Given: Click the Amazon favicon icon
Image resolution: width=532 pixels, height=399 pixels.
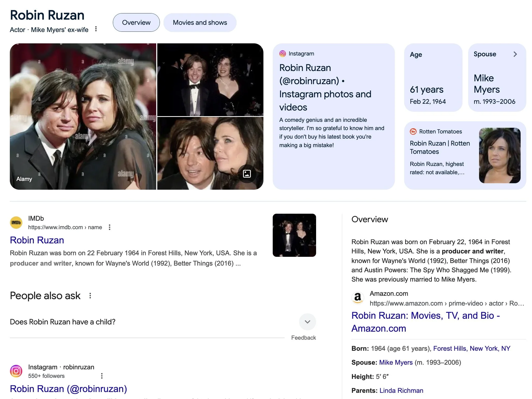Looking at the screenshot, I should point(358,298).
